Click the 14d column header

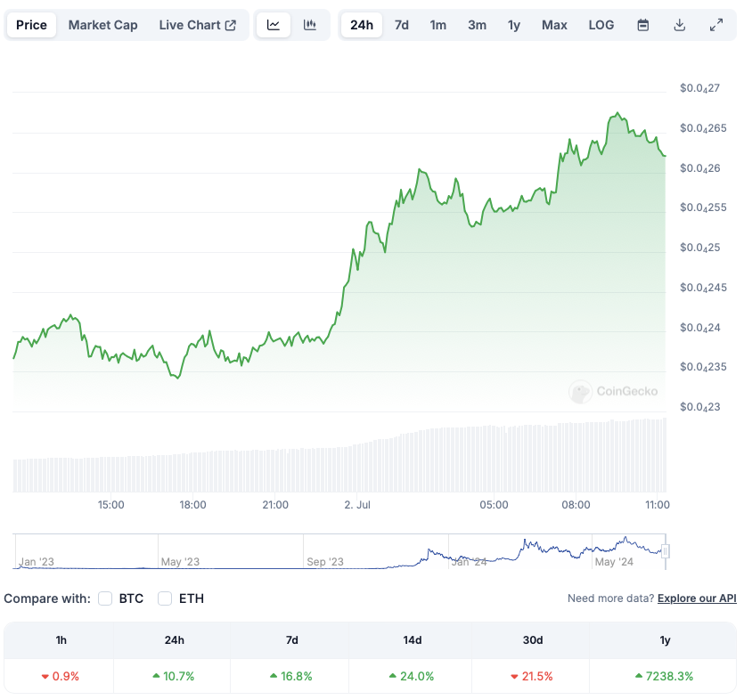point(413,640)
